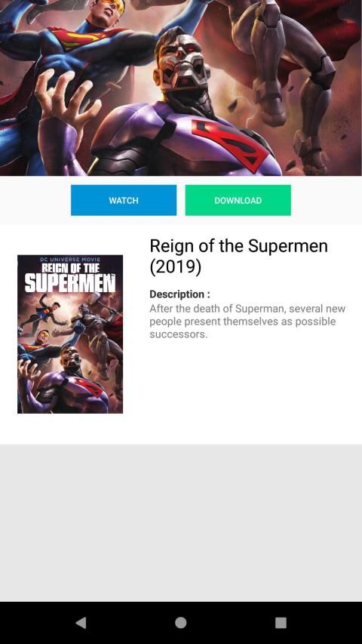362x644 pixels.
Task: Tap the description text about Superman's successors
Action: pyautogui.click(x=247, y=321)
